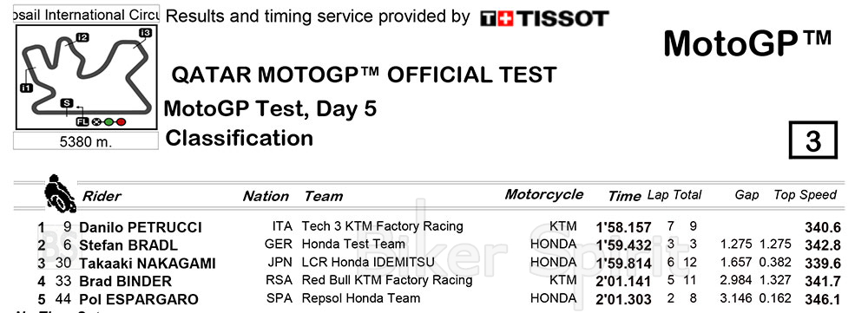Click the motorcycle rider silhouette icon
This screenshot has width=868, height=313.
point(60,193)
